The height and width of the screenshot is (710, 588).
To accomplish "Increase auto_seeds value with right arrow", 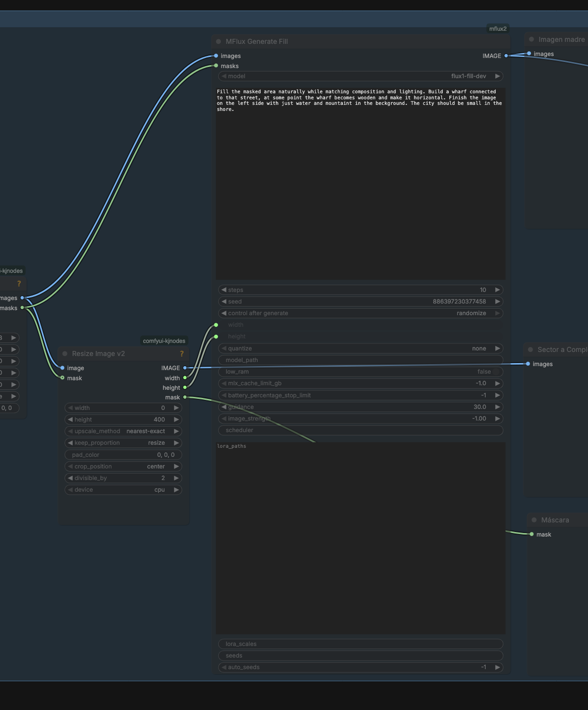I will [497, 667].
